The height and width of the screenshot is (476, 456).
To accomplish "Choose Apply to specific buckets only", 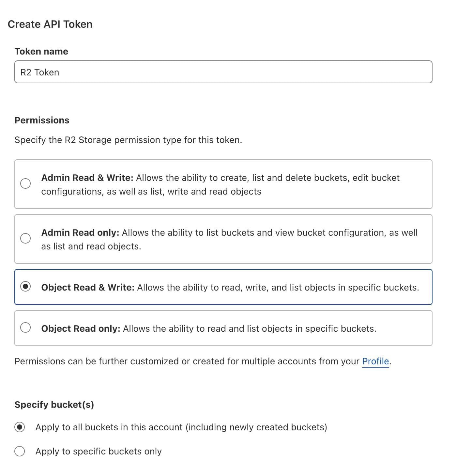I will click(x=20, y=451).
